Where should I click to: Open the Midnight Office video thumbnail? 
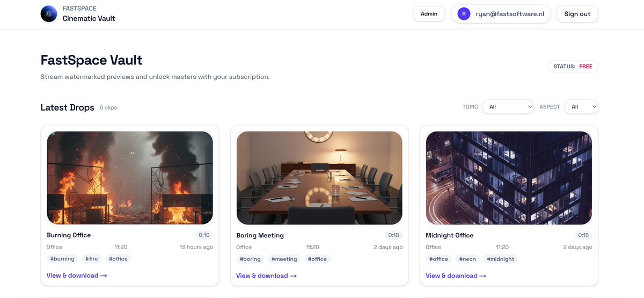click(x=509, y=178)
